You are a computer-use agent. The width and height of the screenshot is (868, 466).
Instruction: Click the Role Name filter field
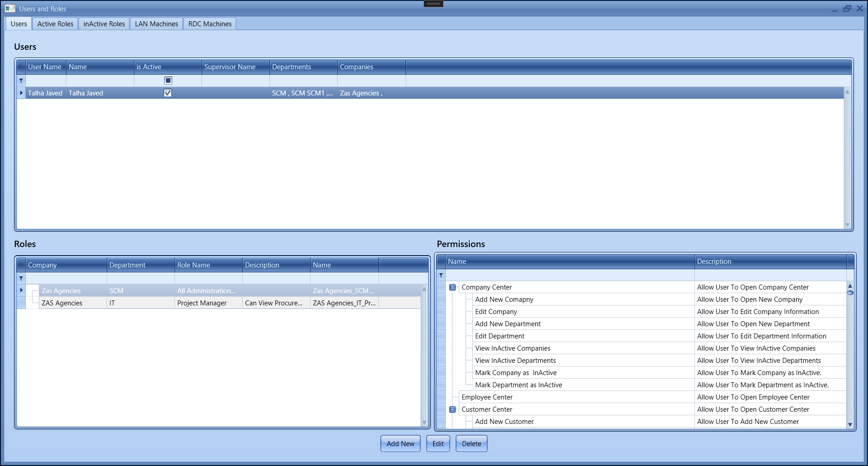point(208,278)
